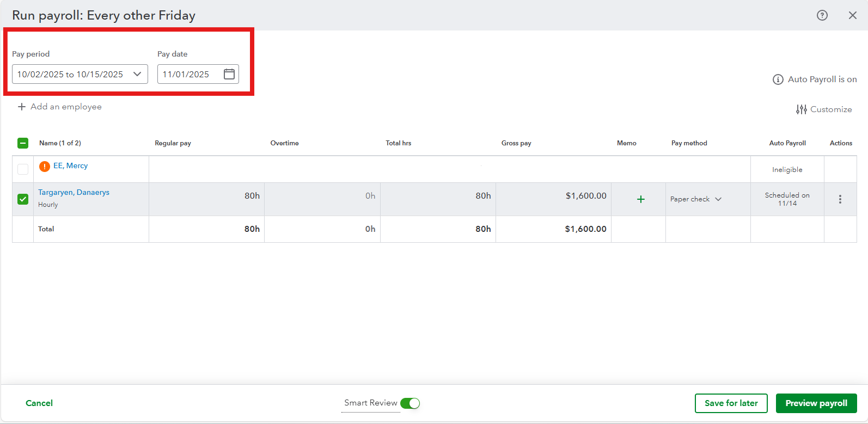Click the Auto Payroll info icon

pos(778,79)
